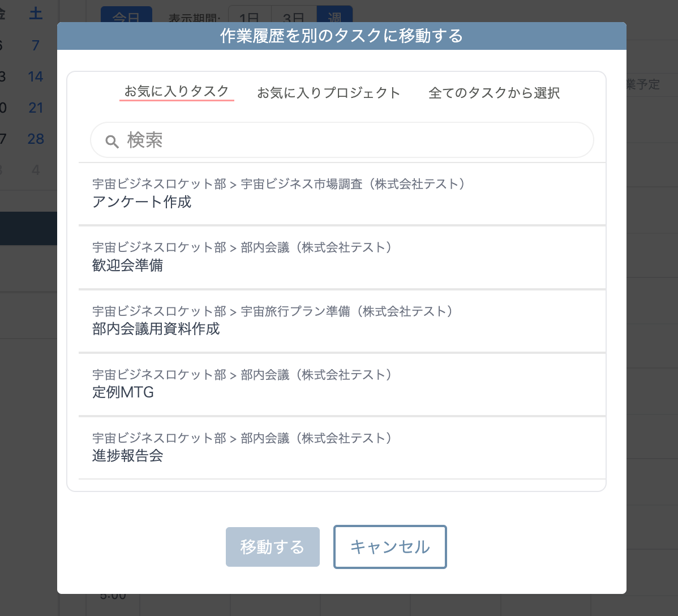678x616 pixels.
Task: Click date 21 on the mini calendar
Action: click(35, 108)
